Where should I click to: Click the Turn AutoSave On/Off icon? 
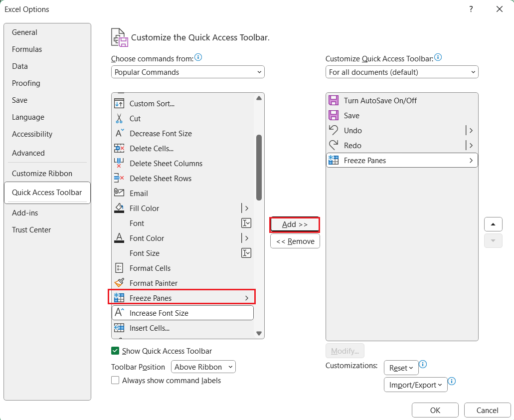coord(334,100)
